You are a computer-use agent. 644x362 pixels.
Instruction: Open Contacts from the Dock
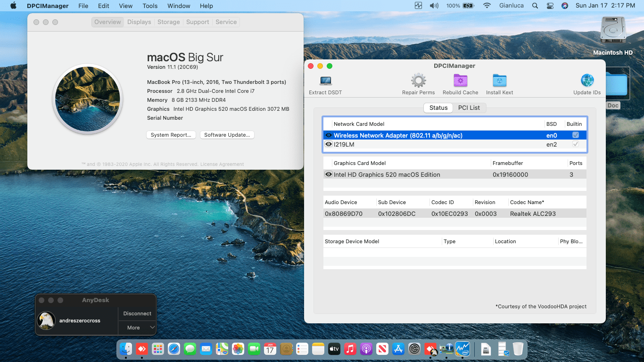[x=286, y=349]
